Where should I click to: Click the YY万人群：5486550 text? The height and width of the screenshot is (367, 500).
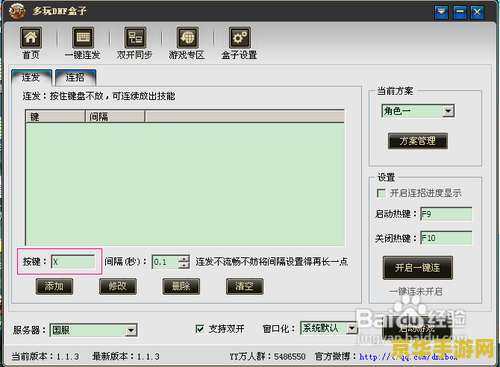click(x=267, y=357)
